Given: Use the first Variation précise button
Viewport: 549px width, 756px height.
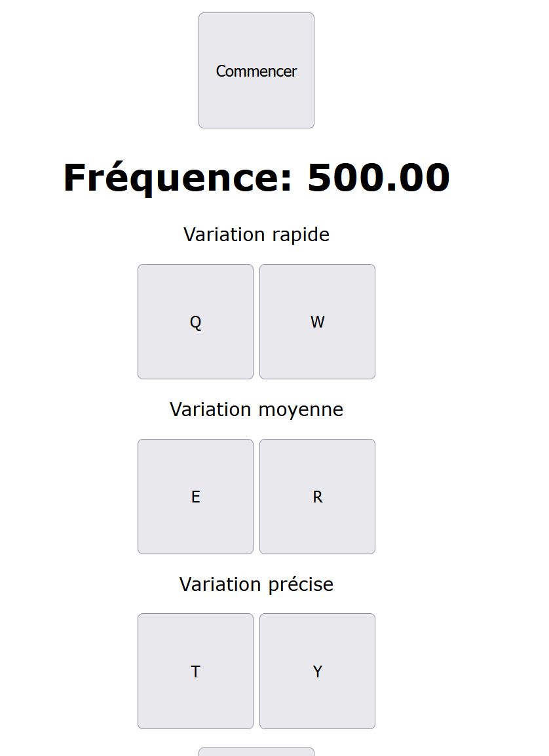Looking at the screenshot, I should (195, 671).
